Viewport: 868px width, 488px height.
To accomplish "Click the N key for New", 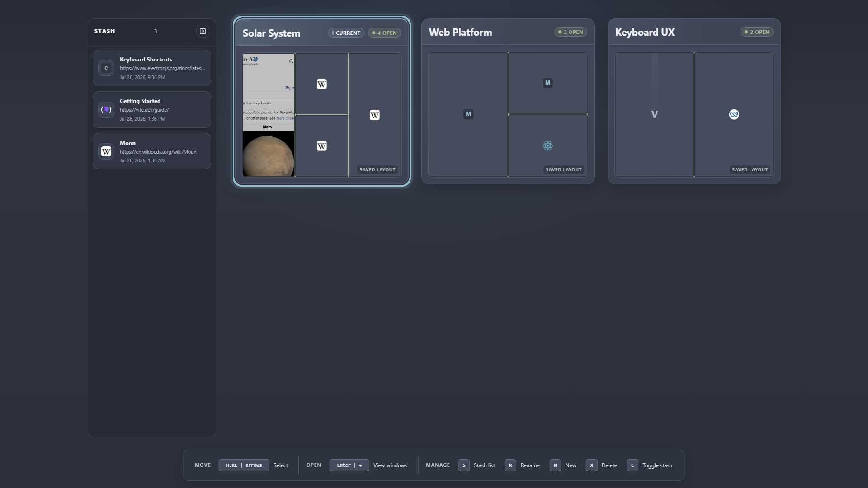I will click(555, 465).
